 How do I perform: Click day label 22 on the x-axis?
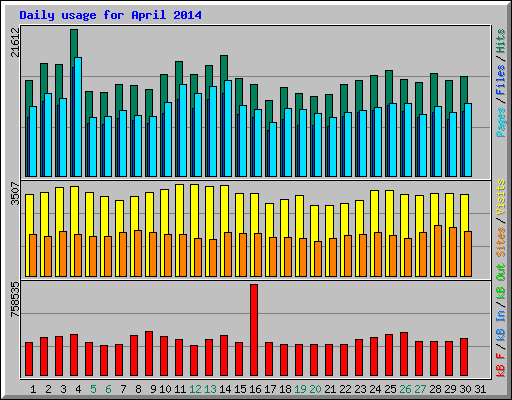(345, 389)
